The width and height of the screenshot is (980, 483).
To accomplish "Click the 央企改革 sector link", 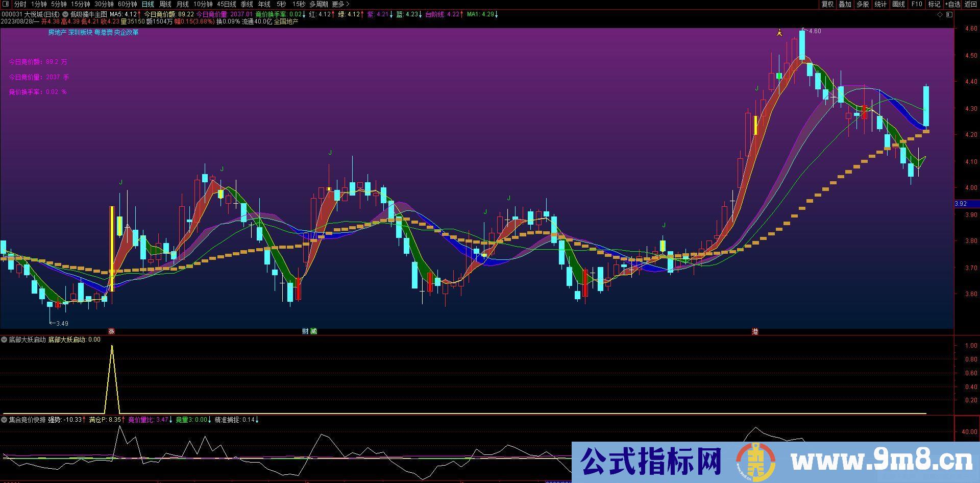I will pyautogui.click(x=126, y=32).
